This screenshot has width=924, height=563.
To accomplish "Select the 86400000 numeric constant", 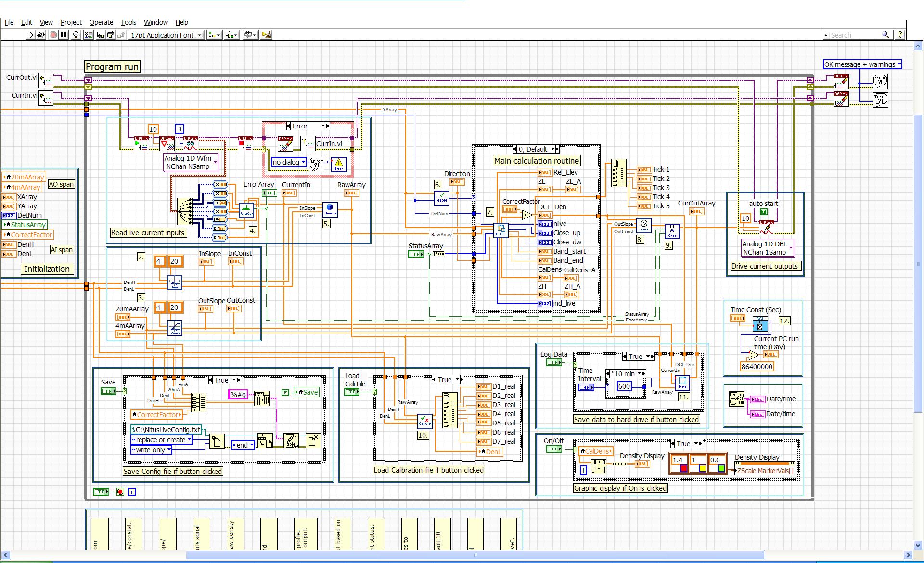I will (x=757, y=367).
